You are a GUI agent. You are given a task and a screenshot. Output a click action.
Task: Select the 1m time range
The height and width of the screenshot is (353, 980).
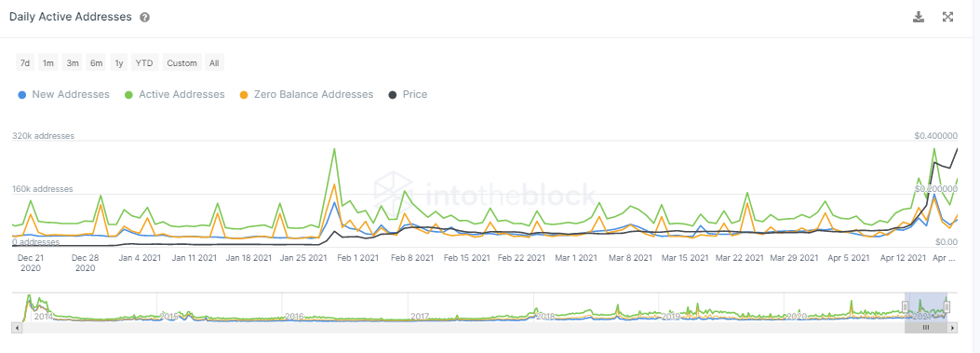[48, 62]
